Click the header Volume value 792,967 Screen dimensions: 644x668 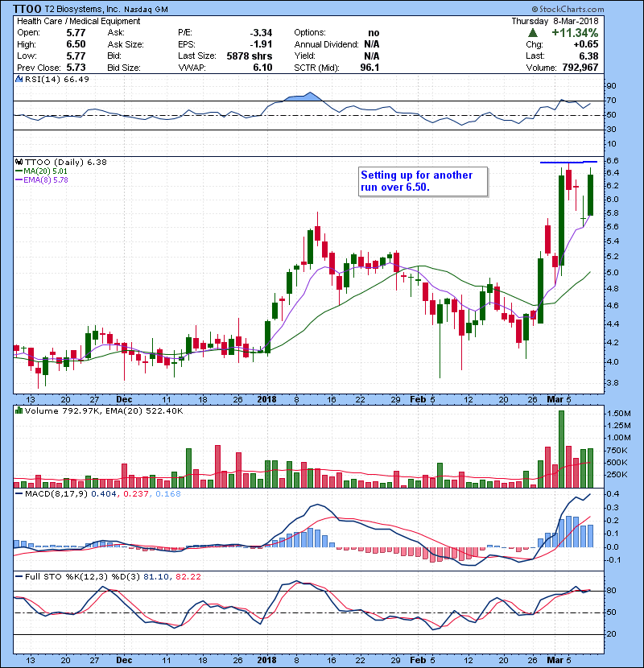point(580,68)
